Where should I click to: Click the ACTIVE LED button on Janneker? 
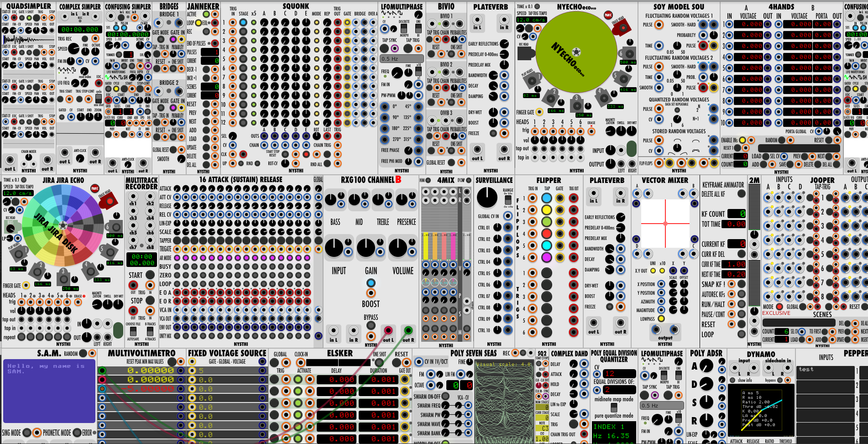click(x=206, y=14)
